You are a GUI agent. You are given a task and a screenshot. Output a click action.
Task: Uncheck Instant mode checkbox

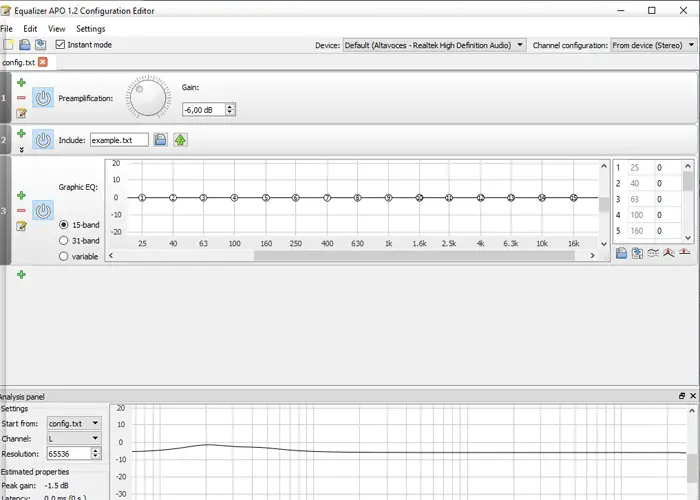pyautogui.click(x=60, y=45)
